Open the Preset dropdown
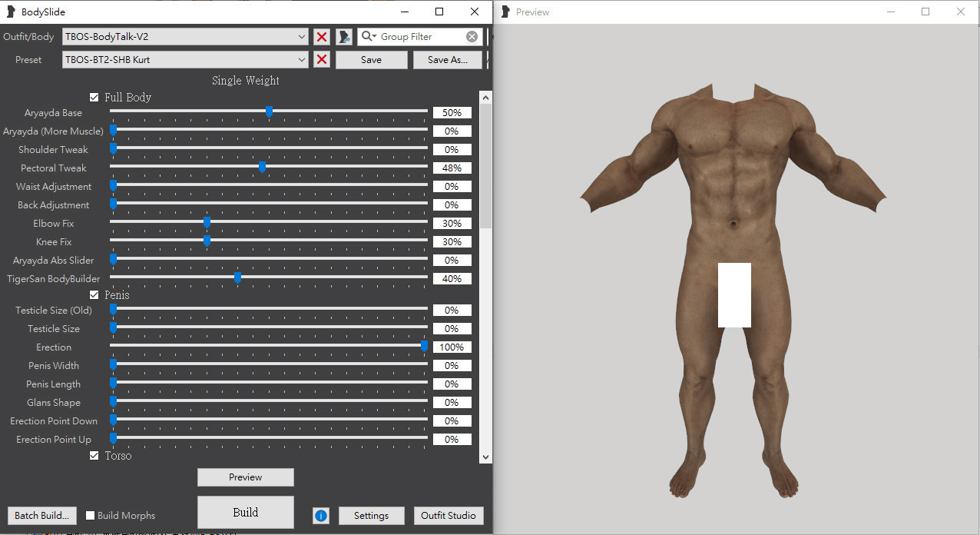Image resolution: width=980 pixels, height=535 pixels. (185, 59)
